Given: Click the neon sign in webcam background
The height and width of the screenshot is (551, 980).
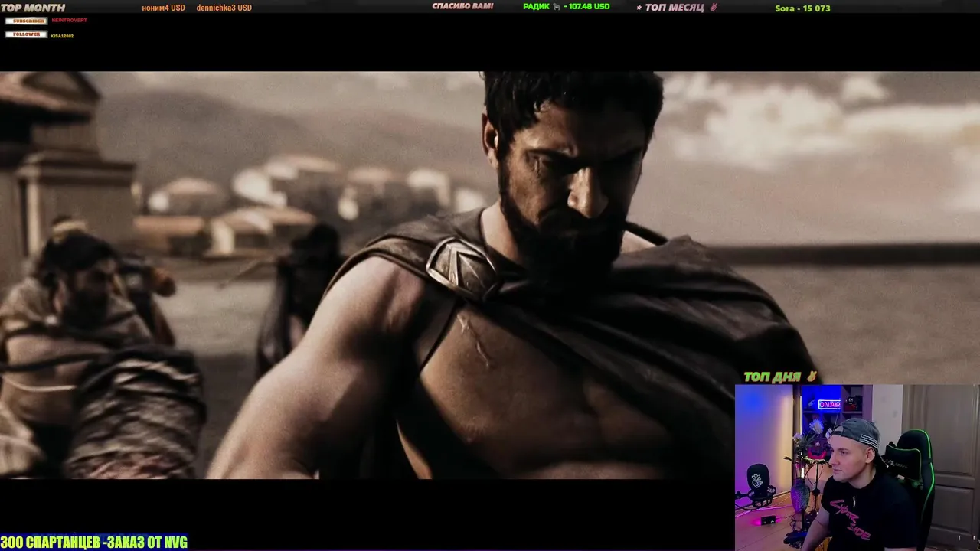Looking at the screenshot, I should click(829, 404).
